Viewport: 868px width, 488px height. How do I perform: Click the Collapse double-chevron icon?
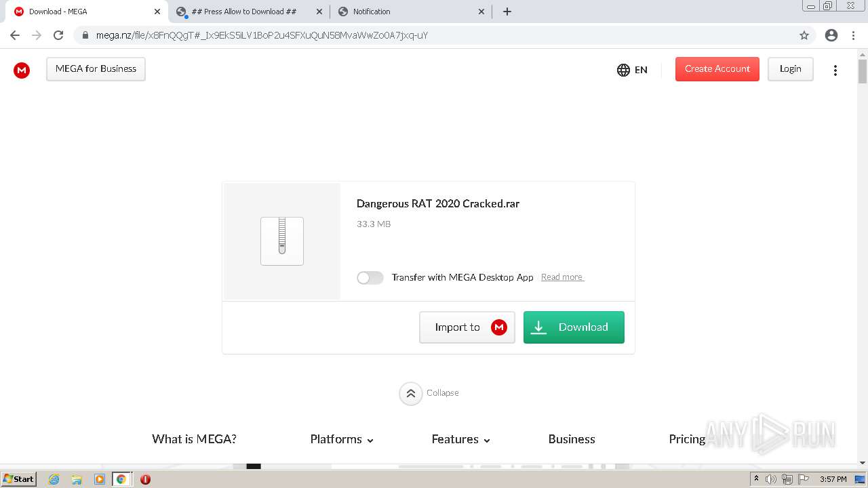(x=411, y=393)
